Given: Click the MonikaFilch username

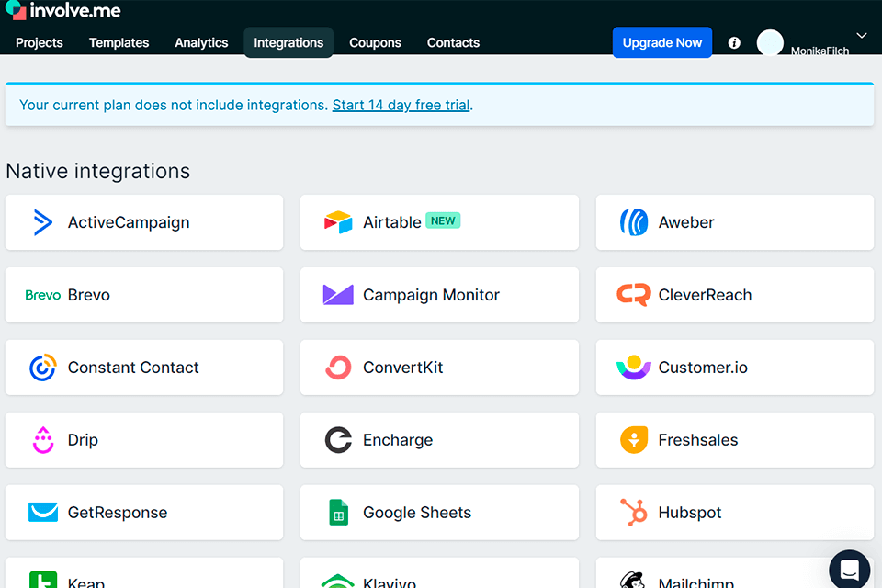Looking at the screenshot, I should (820, 51).
